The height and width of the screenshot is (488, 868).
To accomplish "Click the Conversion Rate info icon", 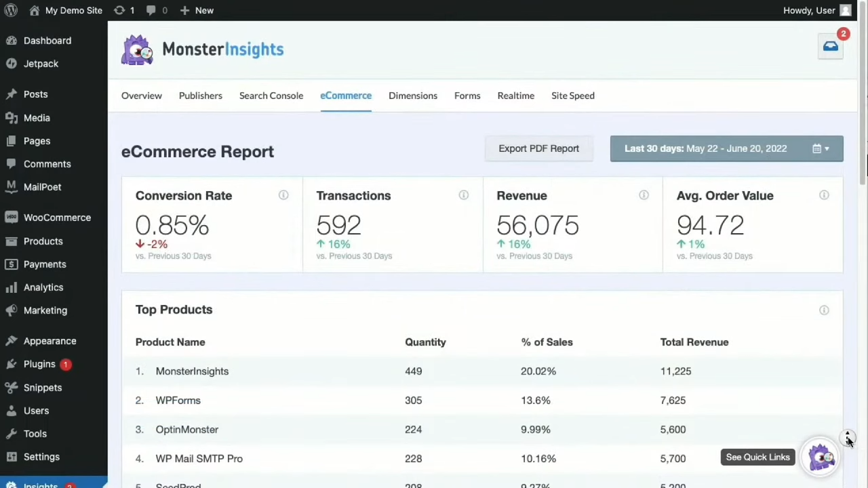I will (283, 195).
